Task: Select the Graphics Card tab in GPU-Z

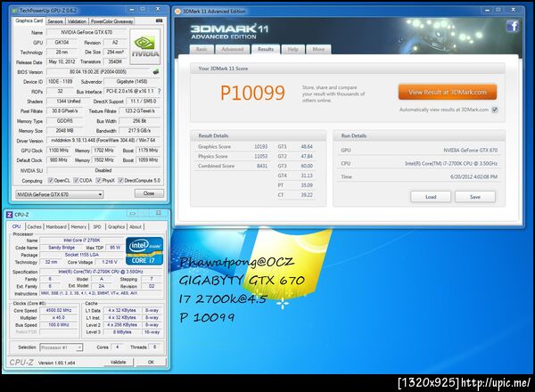Action: pos(29,20)
